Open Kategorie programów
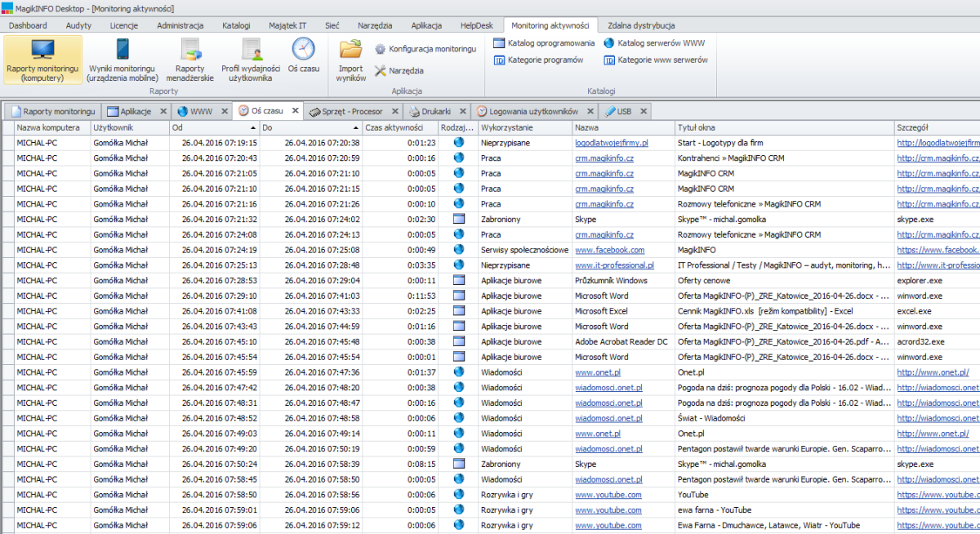 [x=539, y=60]
